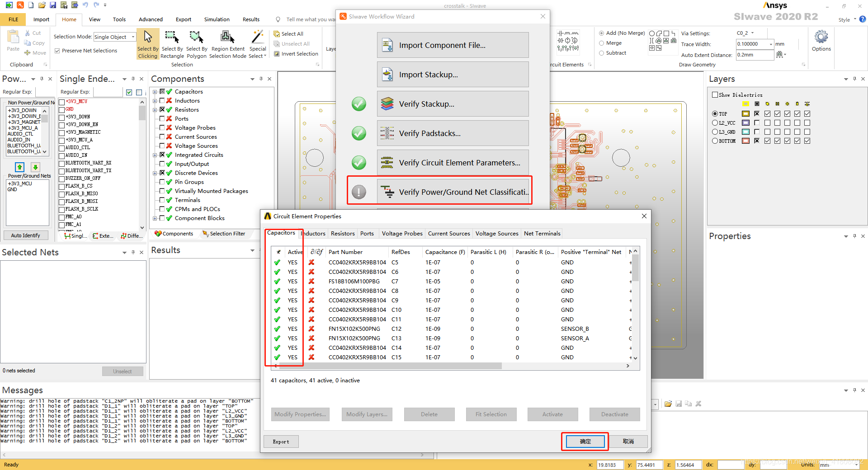The width and height of the screenshot is (868, 470).
Task: Close the Slwave Workflow Wizard
Action: click(543, 16)
